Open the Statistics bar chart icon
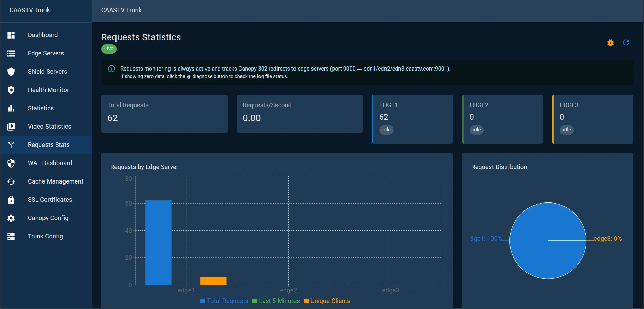 pos(11,108)
